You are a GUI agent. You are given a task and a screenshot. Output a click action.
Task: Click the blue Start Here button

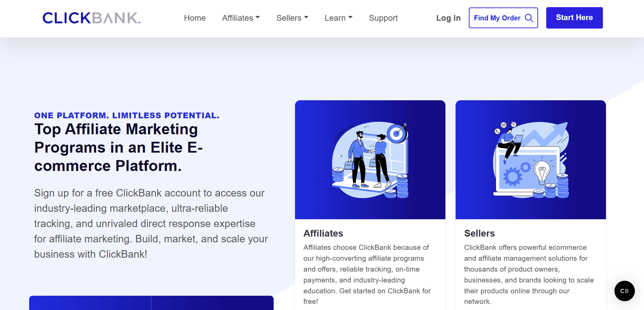[574, 18]
